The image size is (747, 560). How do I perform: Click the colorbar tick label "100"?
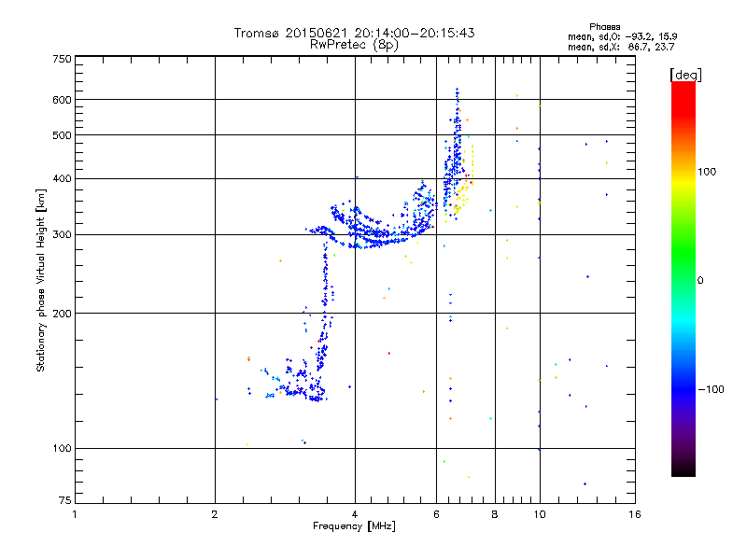pyautogui.click(x=707, y=172)
